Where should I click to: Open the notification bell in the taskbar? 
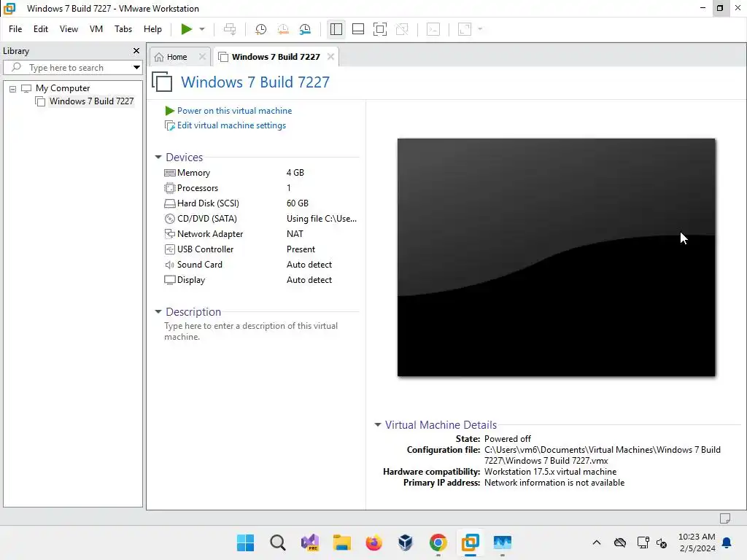727,542
